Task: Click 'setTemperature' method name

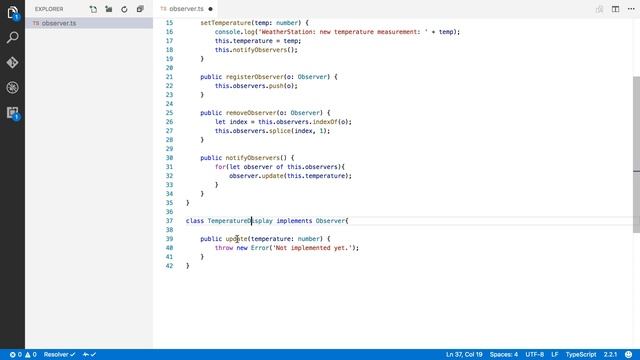Action: tap(226, 23)
